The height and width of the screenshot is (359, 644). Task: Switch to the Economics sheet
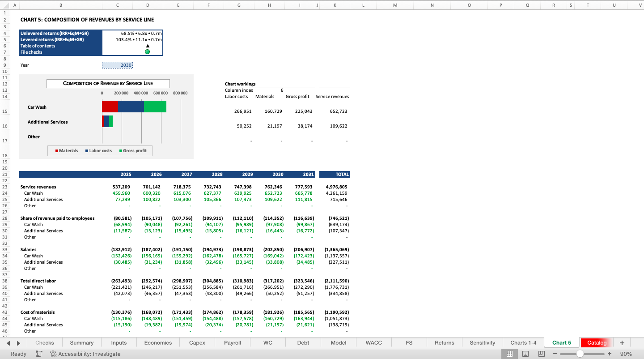(158, 343)
